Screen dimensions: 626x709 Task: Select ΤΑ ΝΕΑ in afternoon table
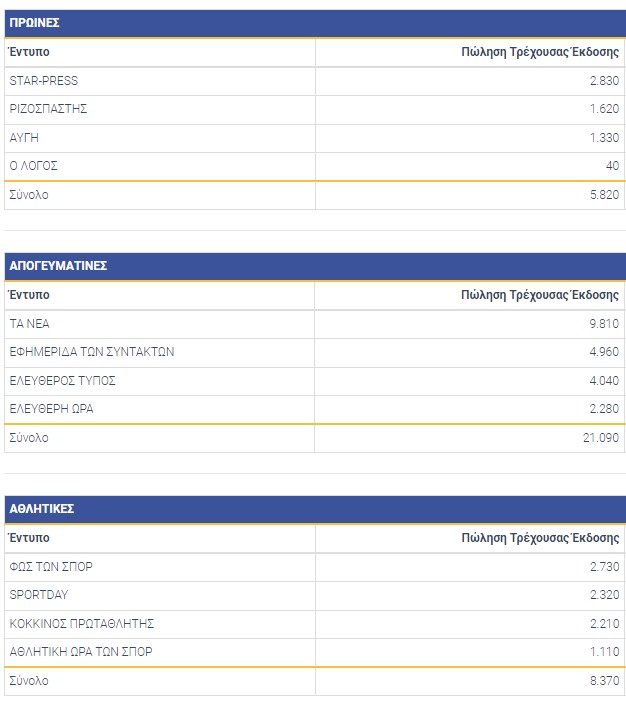point(29,324)
